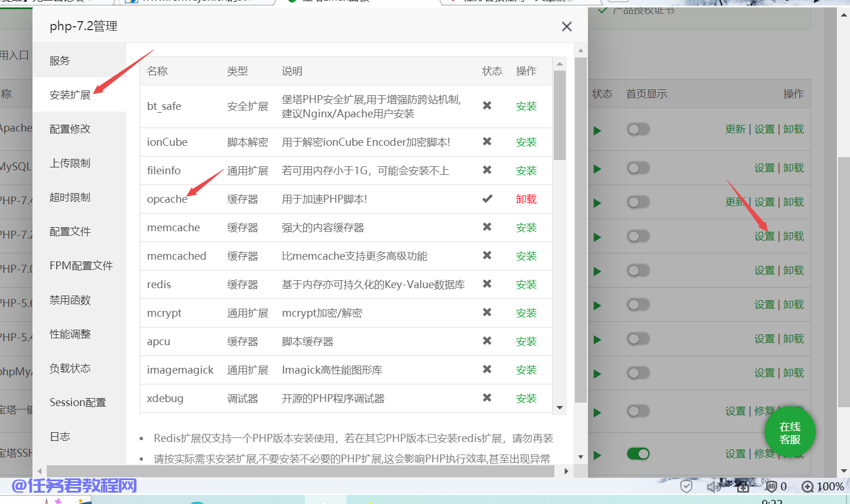This screenshot has height=504, width=850.
Task: Click the green play icon in PHP-7.4 row
Action: pyautogui.click(x=597, y=203)
